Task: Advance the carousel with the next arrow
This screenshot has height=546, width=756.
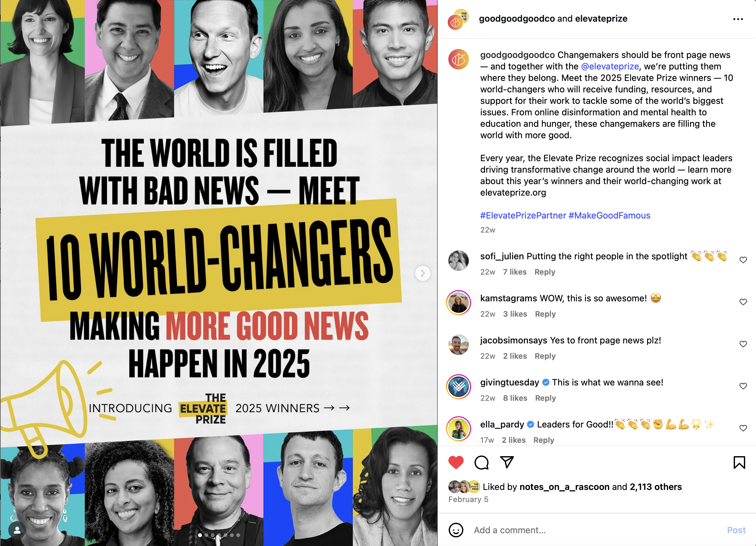Action: pos(423,273)
